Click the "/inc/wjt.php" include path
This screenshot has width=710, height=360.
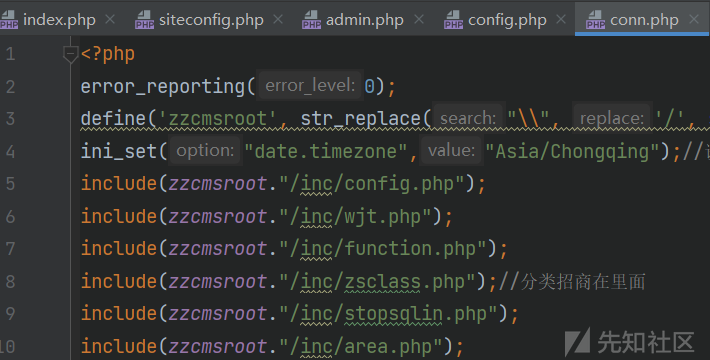[355, 216]
